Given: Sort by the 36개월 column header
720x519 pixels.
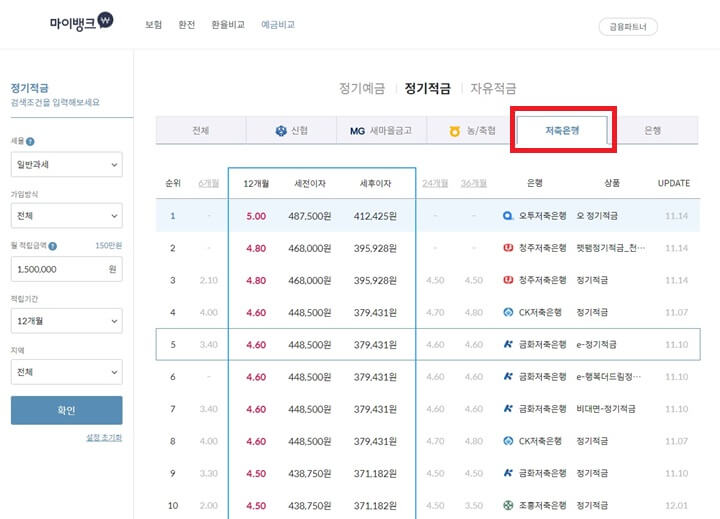Looking at the screenshot, I should point(473,184).
